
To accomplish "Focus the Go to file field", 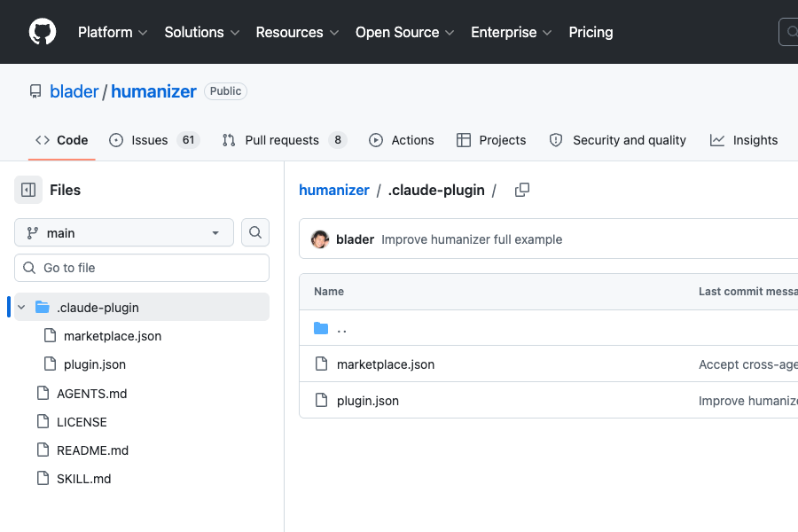I will click(x=142, y=268).
